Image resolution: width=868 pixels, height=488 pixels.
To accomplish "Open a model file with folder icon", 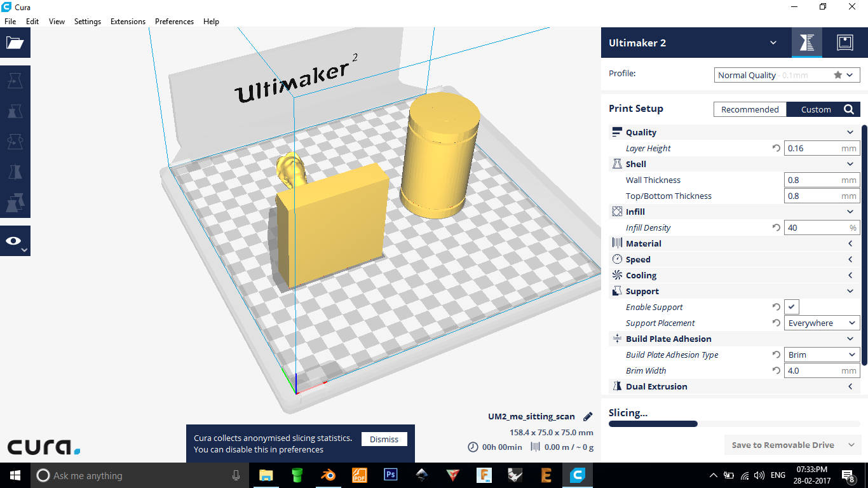I will coord(15,43).
